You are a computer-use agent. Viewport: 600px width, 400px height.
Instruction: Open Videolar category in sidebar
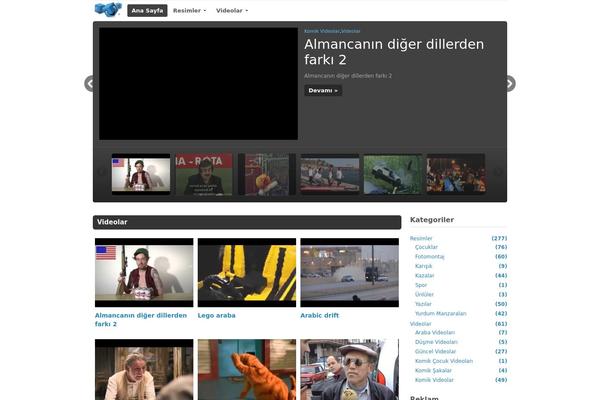click(x=421, y=324)
